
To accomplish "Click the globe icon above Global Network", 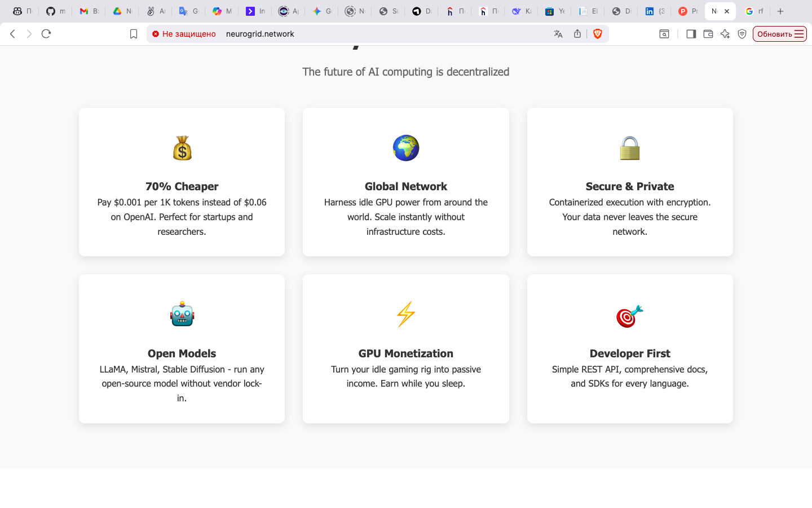I will pos(405,148).
